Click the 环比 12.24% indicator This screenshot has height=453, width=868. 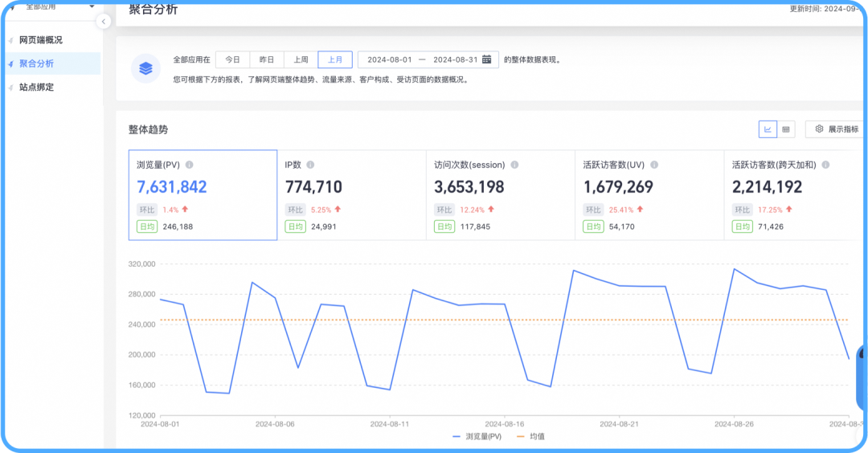tap(465, 210)
